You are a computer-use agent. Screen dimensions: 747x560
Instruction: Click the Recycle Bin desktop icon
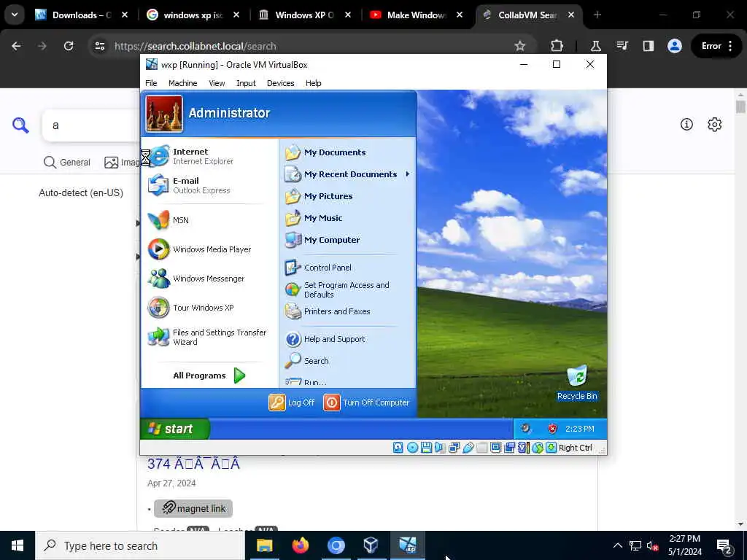(577, 382)
